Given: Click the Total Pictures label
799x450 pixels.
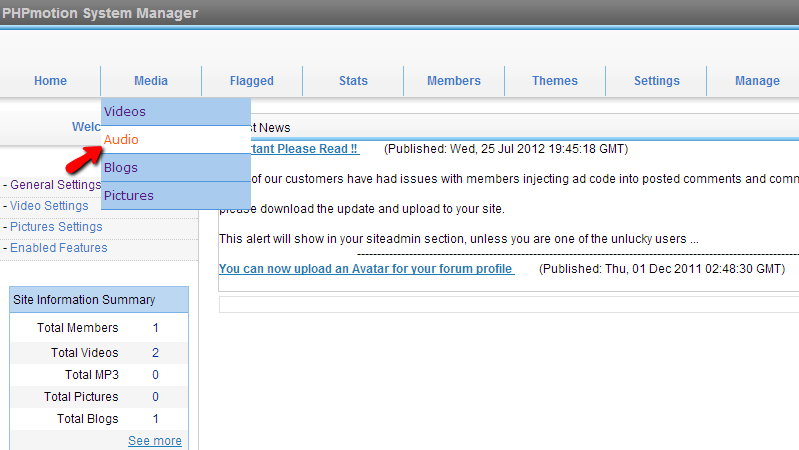Looking at the screenshot, I should pos(81,396).
